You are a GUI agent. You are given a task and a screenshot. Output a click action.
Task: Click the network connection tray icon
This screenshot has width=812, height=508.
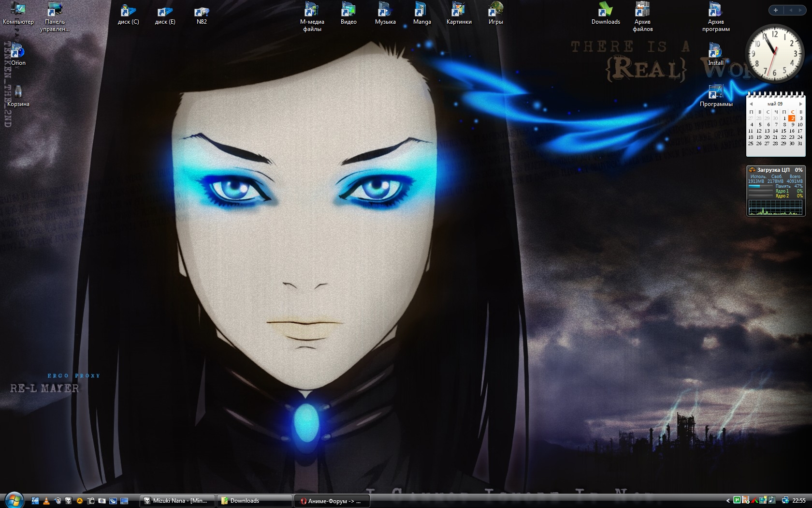pyautogui.click(x=785, y=500)
